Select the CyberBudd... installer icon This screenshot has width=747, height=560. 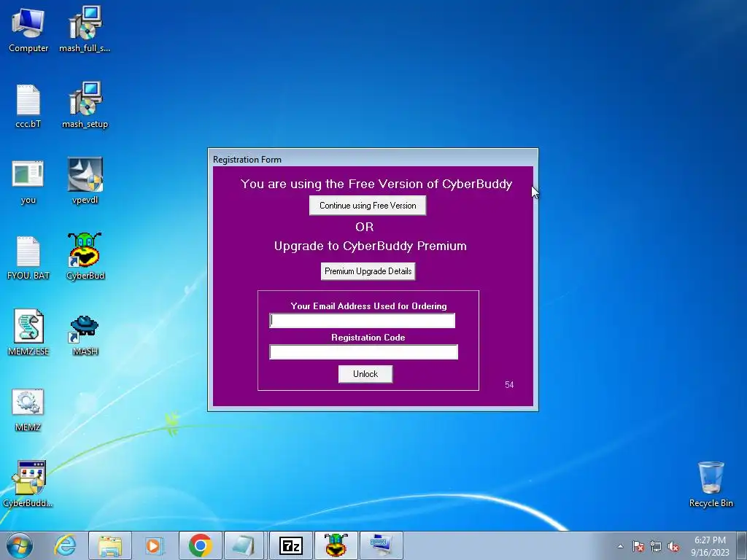[x=28, y=484]
